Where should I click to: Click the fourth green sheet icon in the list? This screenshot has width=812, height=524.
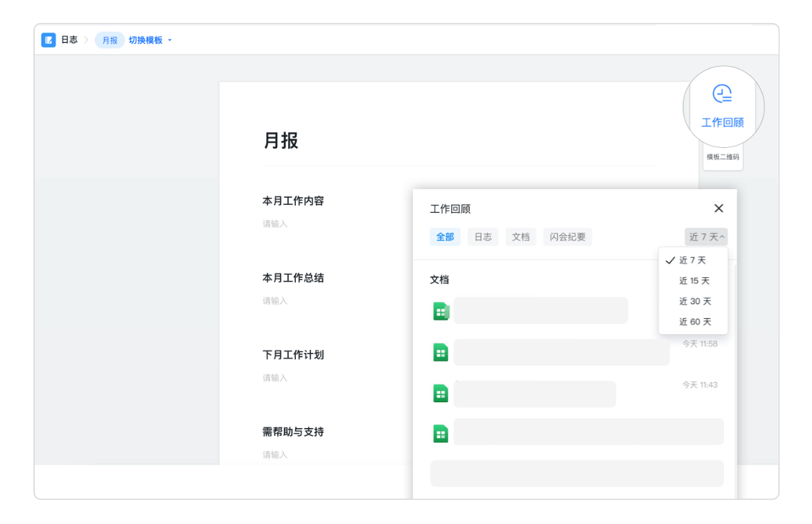coord(441,432)
